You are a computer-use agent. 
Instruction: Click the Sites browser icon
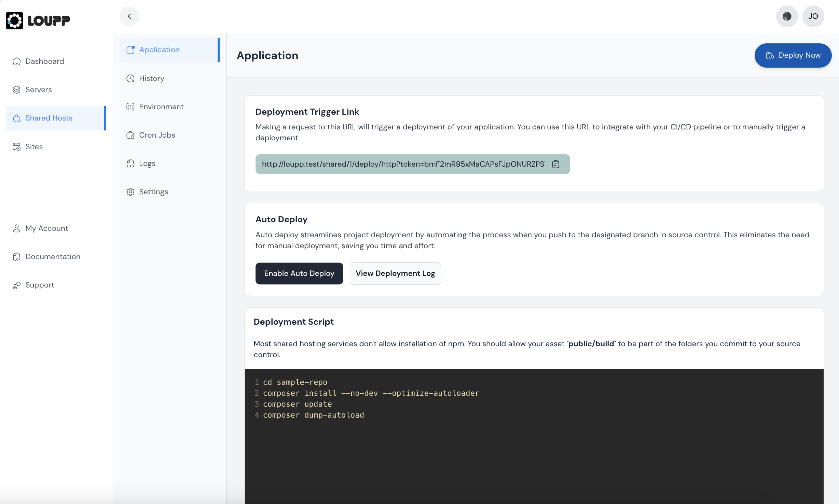[16, 147]
